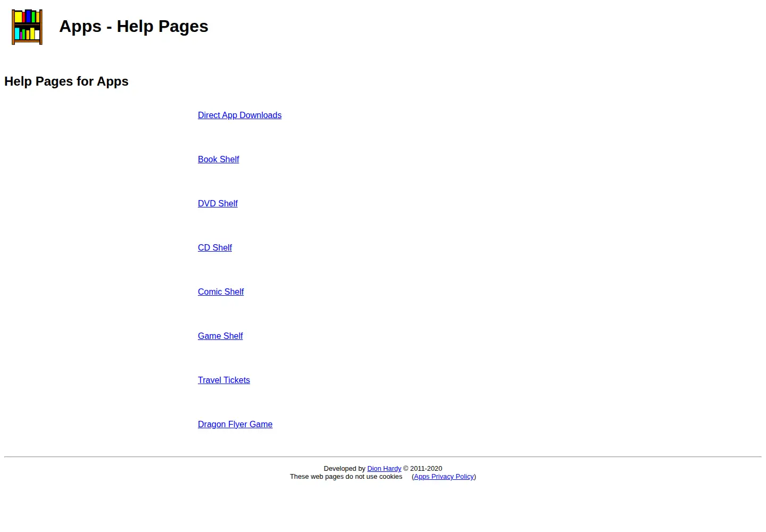Open the Comic Shelf help page
Viewport: 766px width, 532px height.
[x=221, y=292]
